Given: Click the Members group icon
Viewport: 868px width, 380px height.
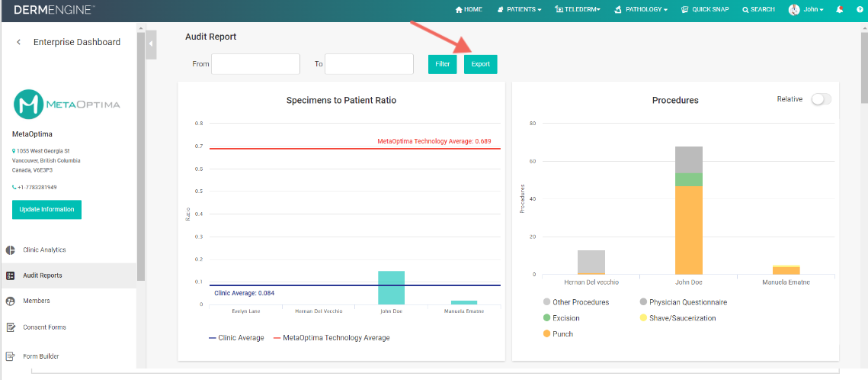Looking at the screenshot, I should [11, 301].
